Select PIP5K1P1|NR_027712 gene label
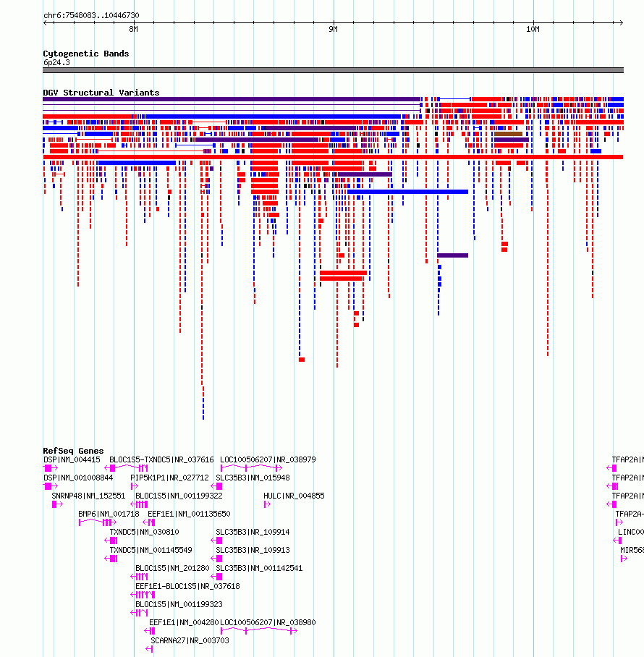 (169, 478)
